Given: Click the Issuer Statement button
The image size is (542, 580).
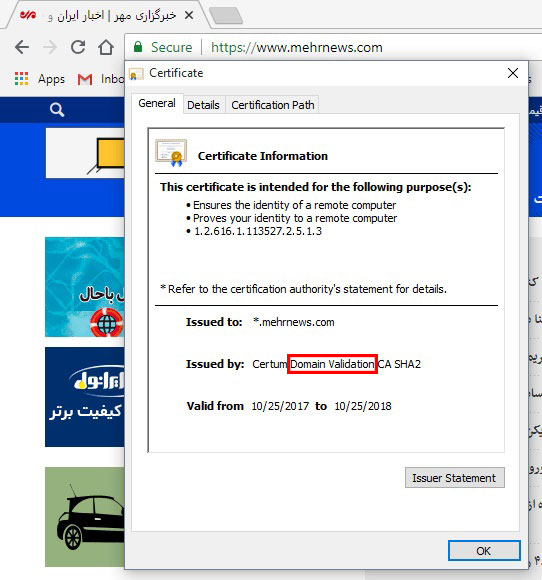Looking at the screenshot, I should click(x=454, y=478).
